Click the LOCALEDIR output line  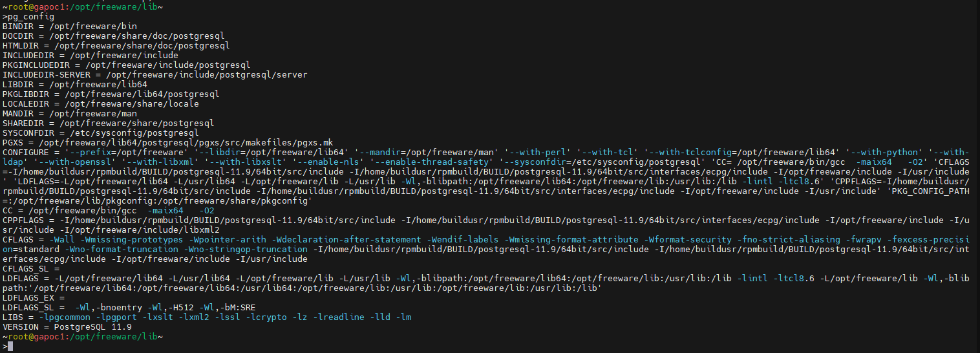(x=101, y=103)
